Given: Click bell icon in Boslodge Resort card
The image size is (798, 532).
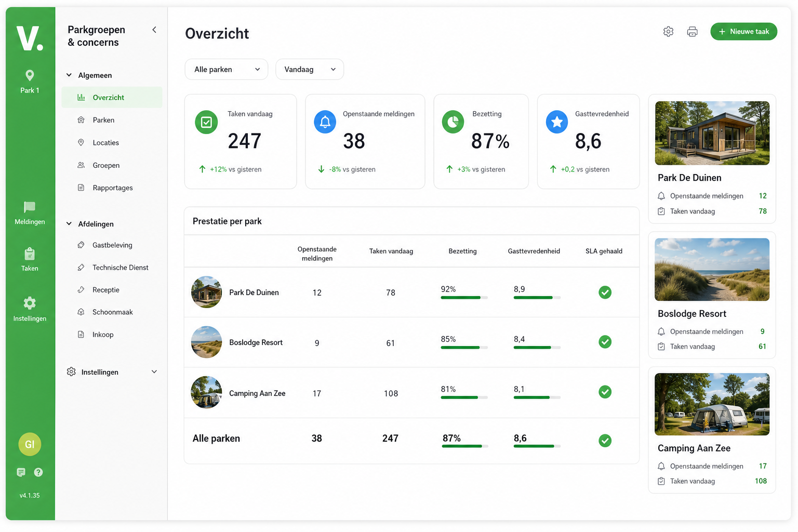Looking at the screenshot, I should pyautogui.click(x=661, y=331).
